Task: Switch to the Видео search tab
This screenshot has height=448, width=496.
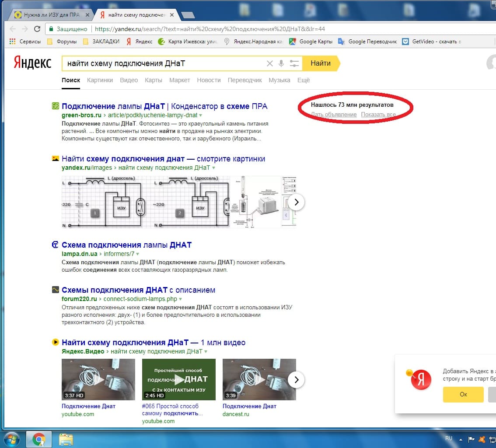Action: pyautogui.click(x=129, y=80)
